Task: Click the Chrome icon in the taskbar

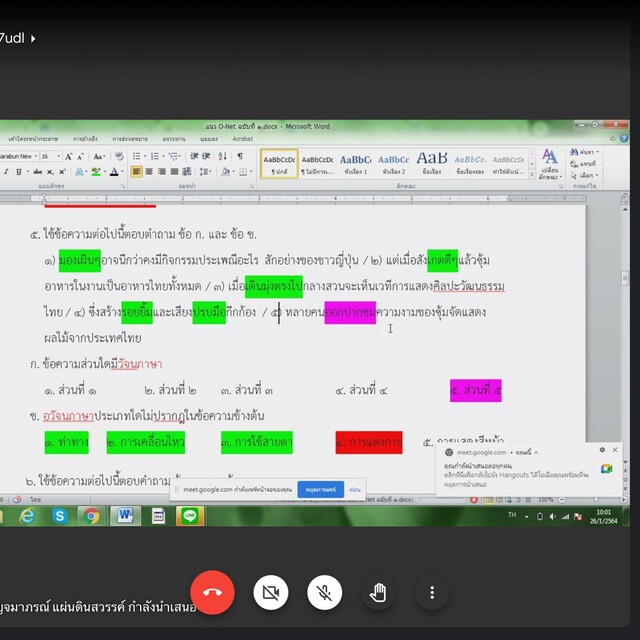Action: pos(92,516)
